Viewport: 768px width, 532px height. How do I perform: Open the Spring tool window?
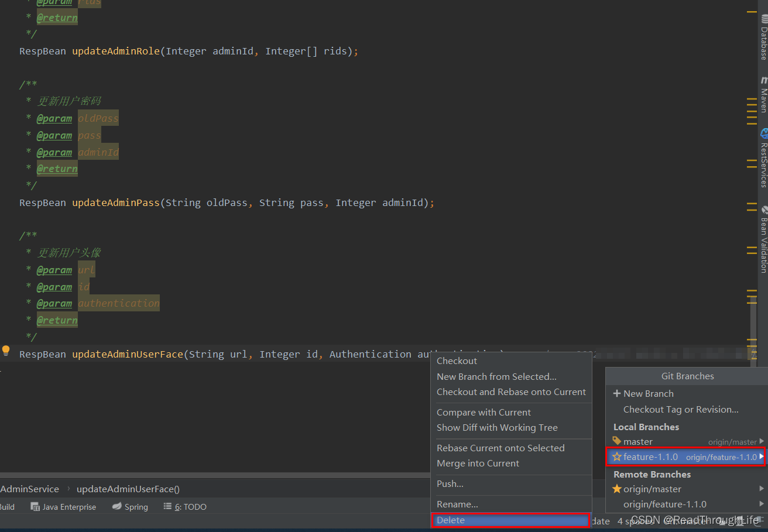click(130, 507)
